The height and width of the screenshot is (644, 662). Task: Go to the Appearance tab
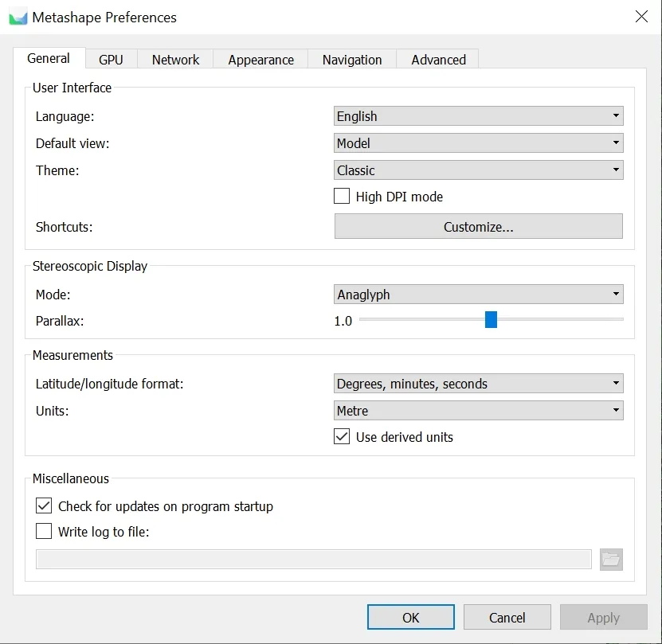point(261,60)
